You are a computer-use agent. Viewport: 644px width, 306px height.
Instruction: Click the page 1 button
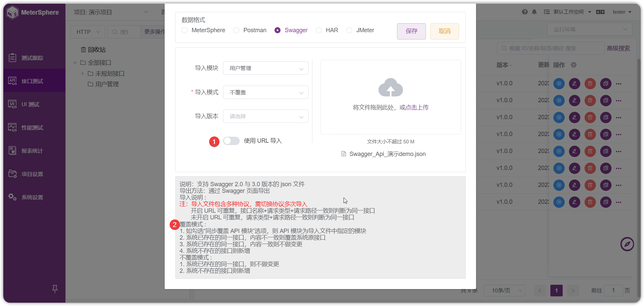(x=556, y=290)
